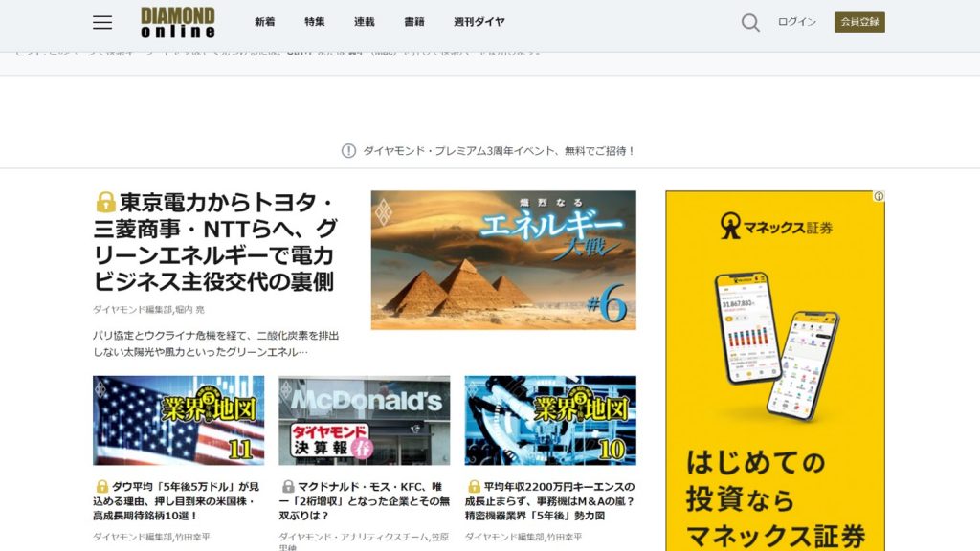The image size is (980, 551).
Task: Click the headline byline ダイヤモンド編集部,堀内 亮
Action: coord(148,309)
